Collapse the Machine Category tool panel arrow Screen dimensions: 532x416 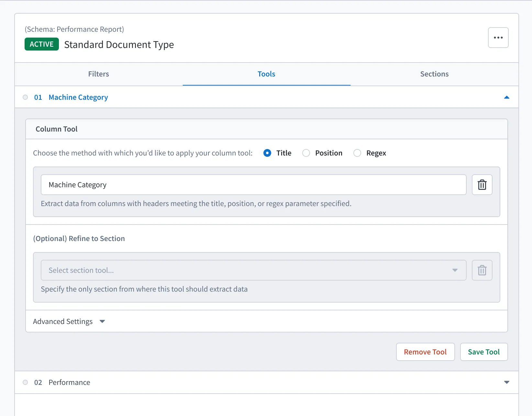tap(506, 97)
